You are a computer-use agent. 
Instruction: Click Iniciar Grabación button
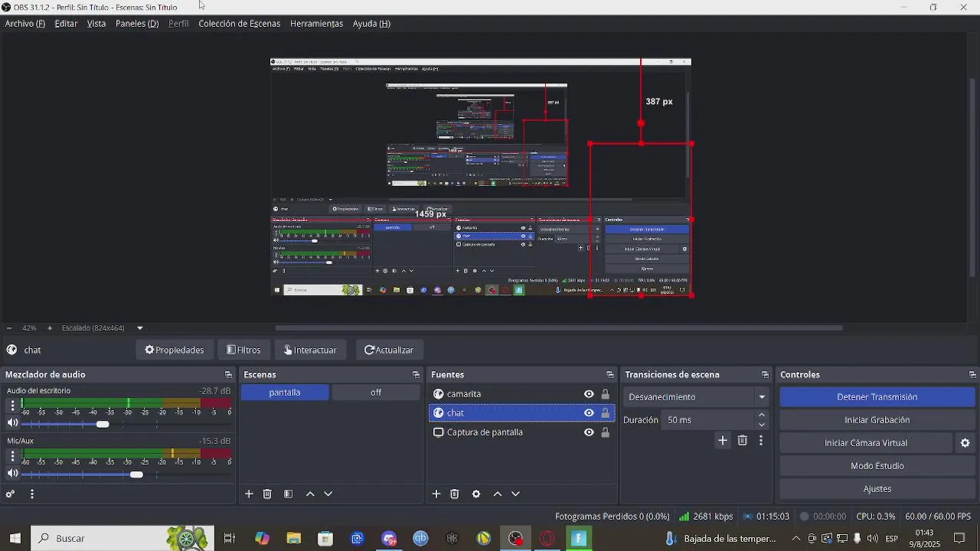[x=877, y=420]
